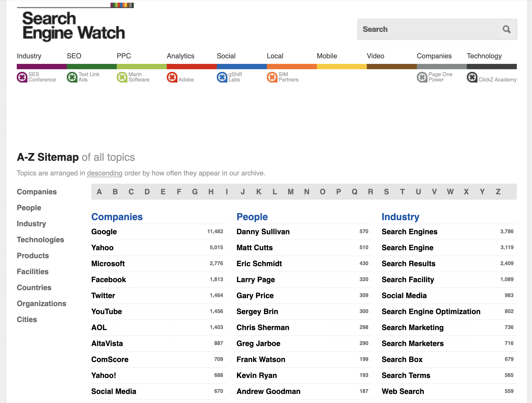Open the Danny Sullivan person topic
532x403 pixels.
[263, 232]
